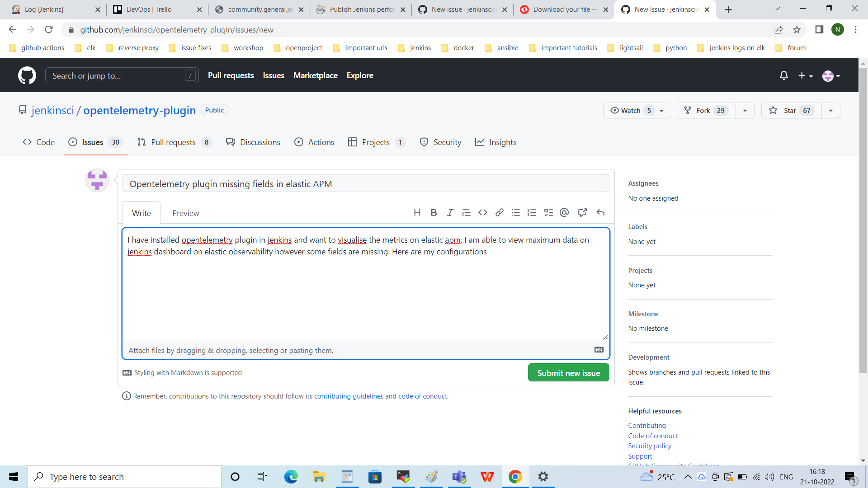Insert a numbered list
Screen dimensions: 868x488
pos(532,212)
